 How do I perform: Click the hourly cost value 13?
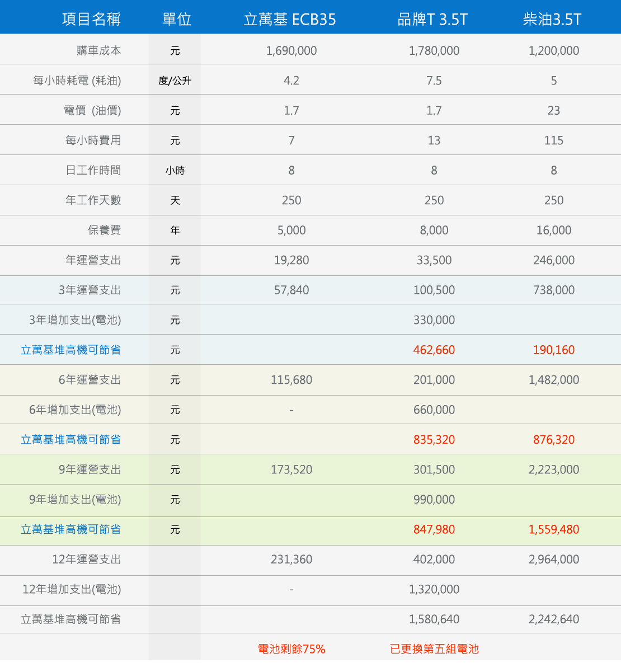[434, 140]
